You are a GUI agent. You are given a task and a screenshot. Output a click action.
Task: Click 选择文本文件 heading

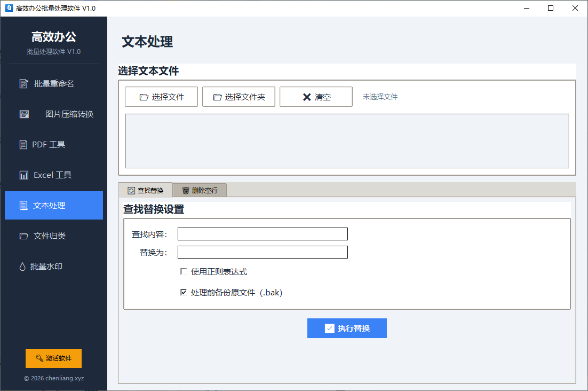(x=148, y=71)
